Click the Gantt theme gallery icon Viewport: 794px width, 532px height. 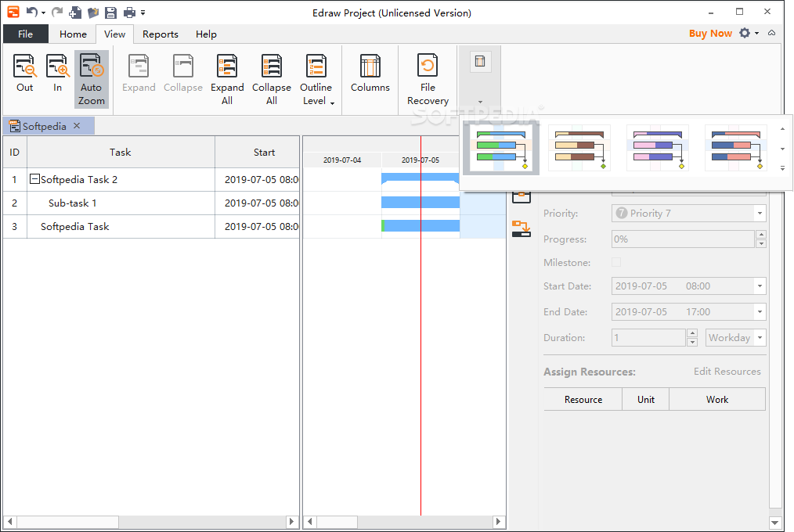(479, 61)
